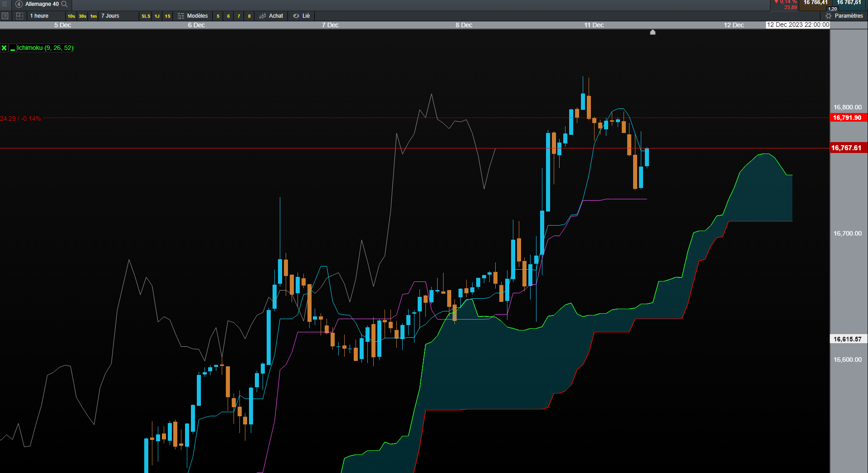Open Ichimoku (9, 26, 52) indicator settings
Image resolution: width=868 pixels, height=473 pixels.
45,48
